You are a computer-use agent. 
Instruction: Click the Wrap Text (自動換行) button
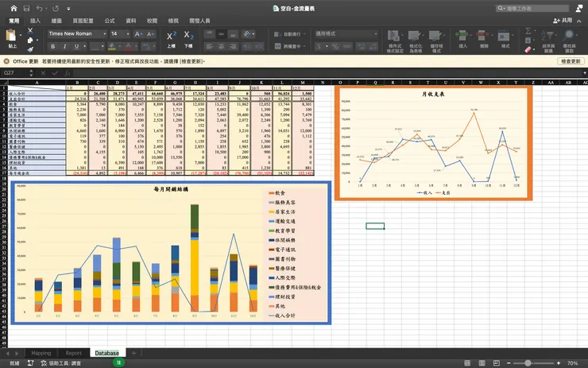click(x=289, y=34)
